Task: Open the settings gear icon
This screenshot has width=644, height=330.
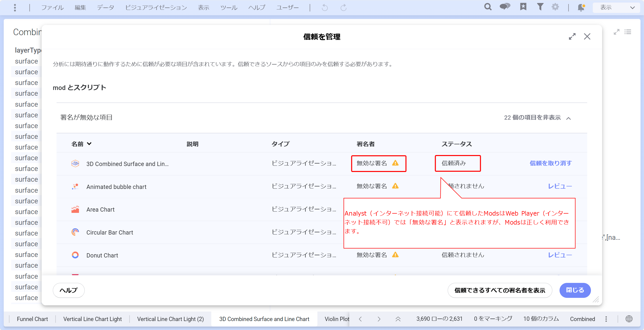Action: coord(555,7)
